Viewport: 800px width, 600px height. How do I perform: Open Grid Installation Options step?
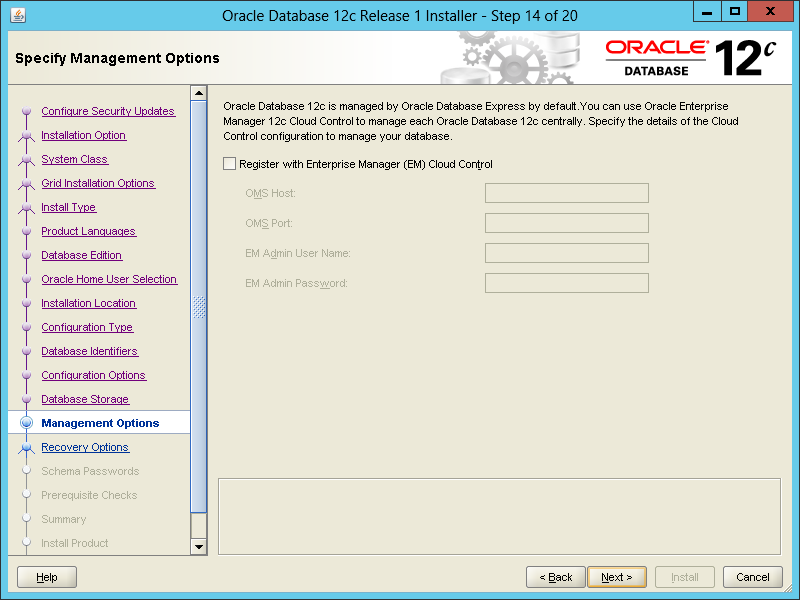pos(98,183)
